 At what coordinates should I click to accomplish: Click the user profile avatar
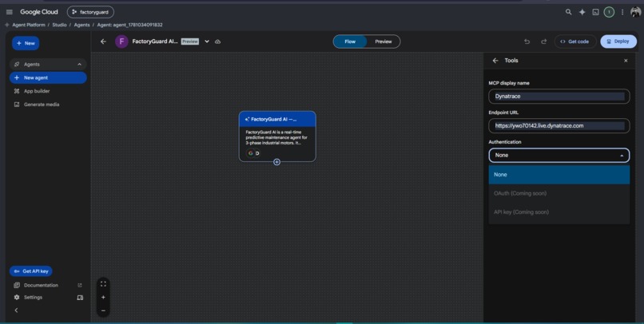pyautogui.click(x=635, y=12)
